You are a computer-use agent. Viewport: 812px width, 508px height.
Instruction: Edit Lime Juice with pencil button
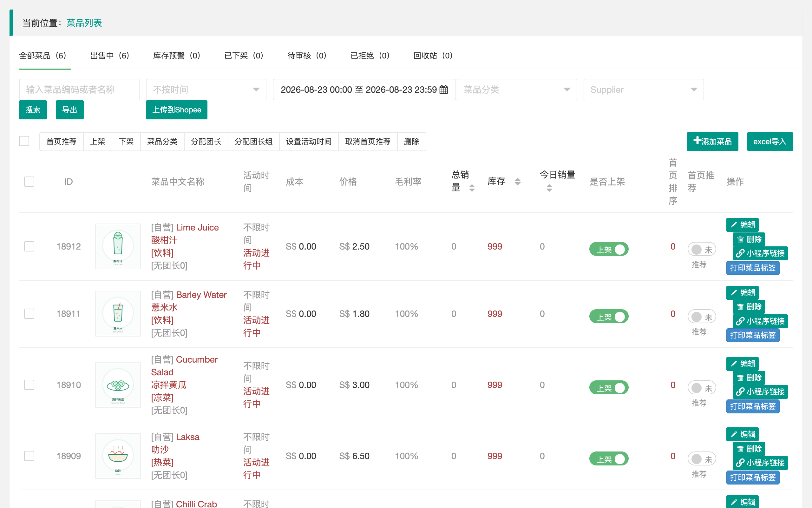coord(742,225)
